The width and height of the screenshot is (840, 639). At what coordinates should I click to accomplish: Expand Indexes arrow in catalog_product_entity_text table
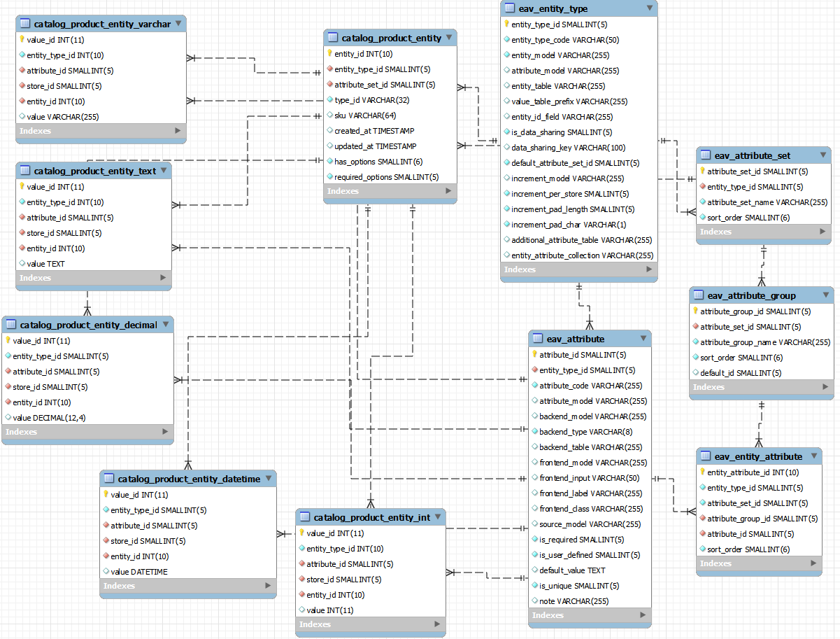163,278
